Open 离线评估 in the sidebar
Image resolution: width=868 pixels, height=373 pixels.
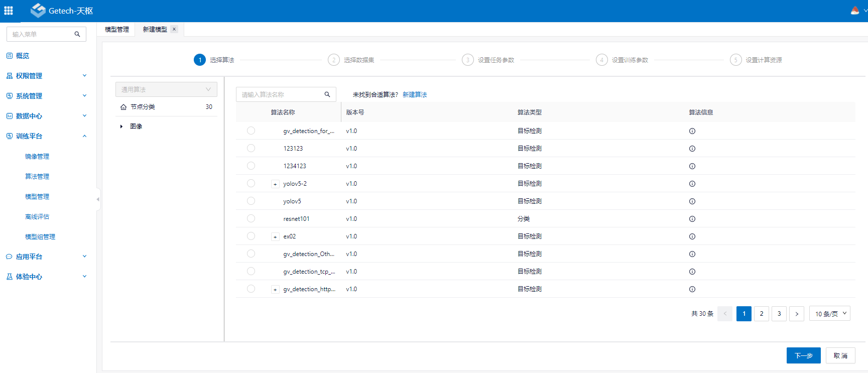point(37,217)
